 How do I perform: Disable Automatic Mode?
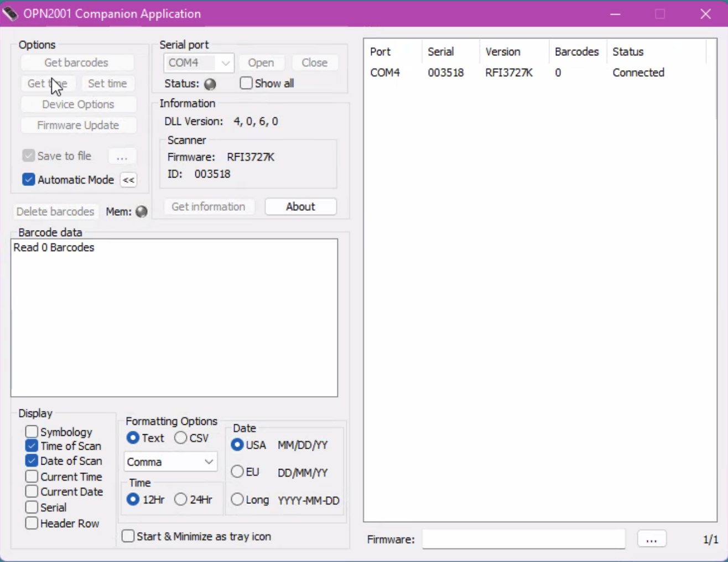29,180
